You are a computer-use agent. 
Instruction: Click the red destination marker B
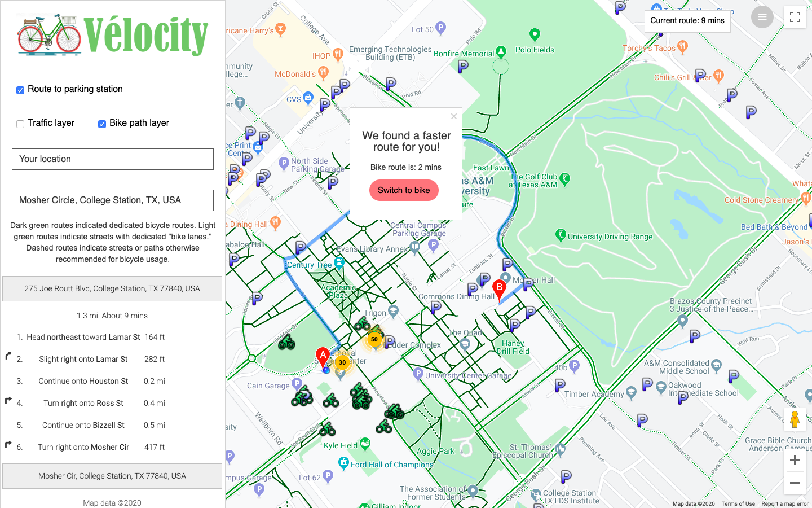499,290
